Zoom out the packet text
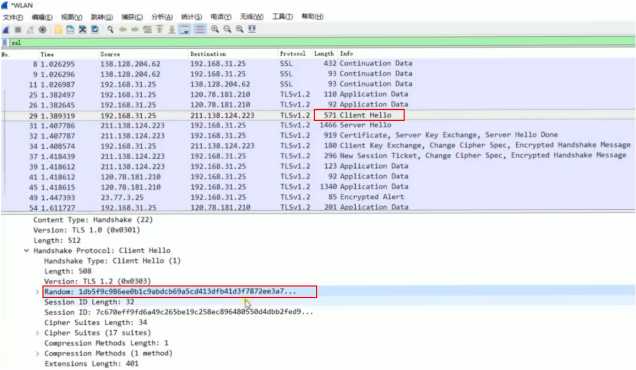Screen dimensions: 636x370 (x=228, y=30)
